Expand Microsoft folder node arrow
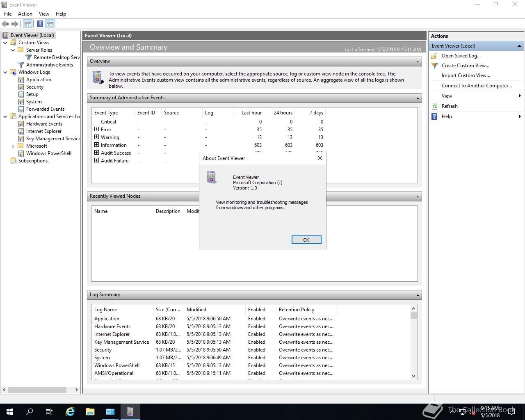 13,146
